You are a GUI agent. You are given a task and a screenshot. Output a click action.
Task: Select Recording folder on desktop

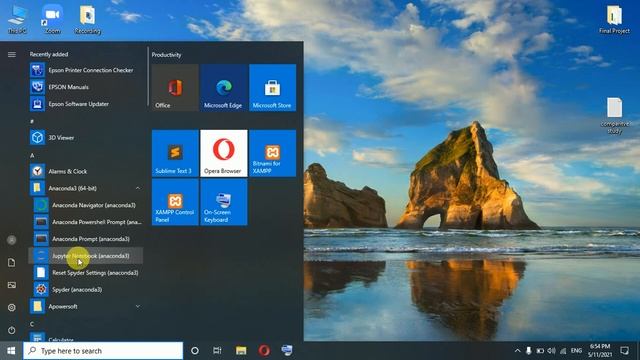coord(87,19)
